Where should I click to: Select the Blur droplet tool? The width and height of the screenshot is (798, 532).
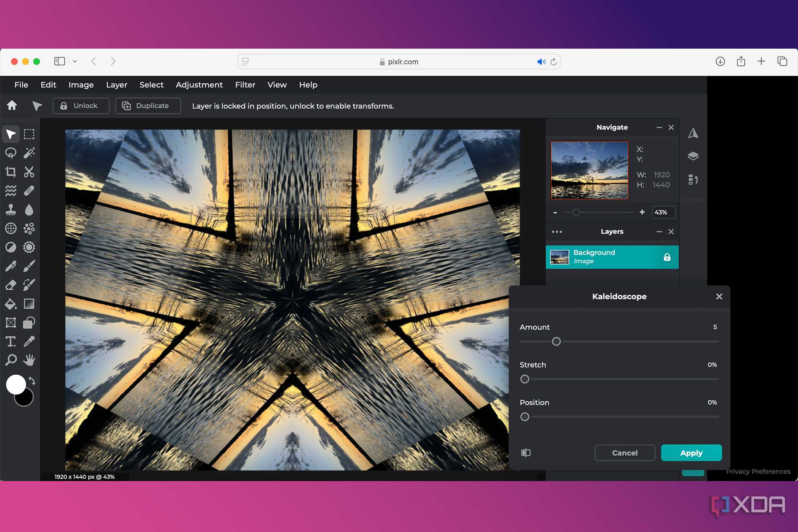[x=29, y=209]
